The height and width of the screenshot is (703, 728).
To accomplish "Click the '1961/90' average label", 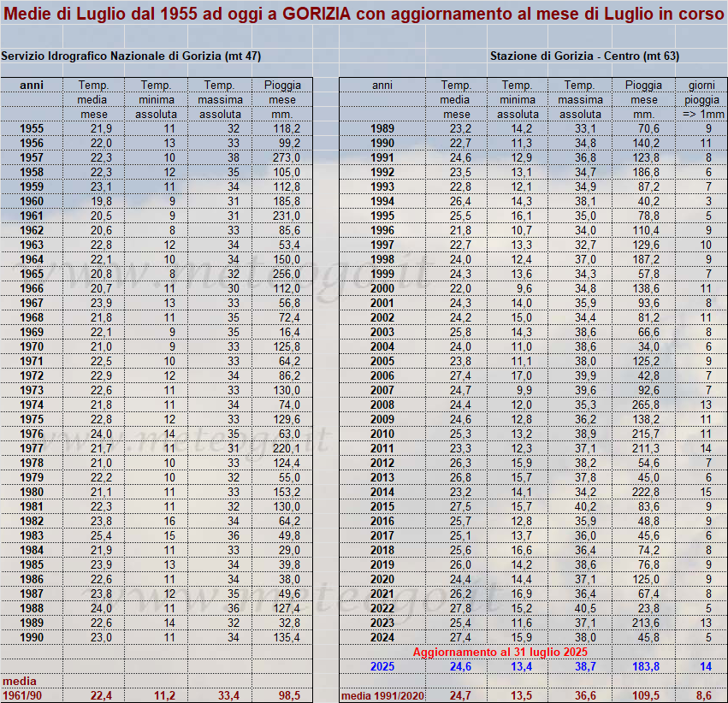I will coord(22,695).
